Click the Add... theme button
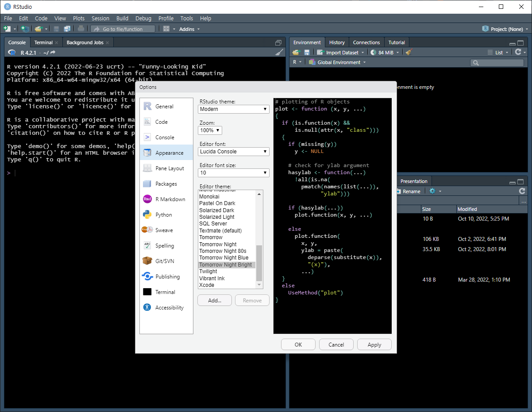532x412 pixels. click(215, 300)
